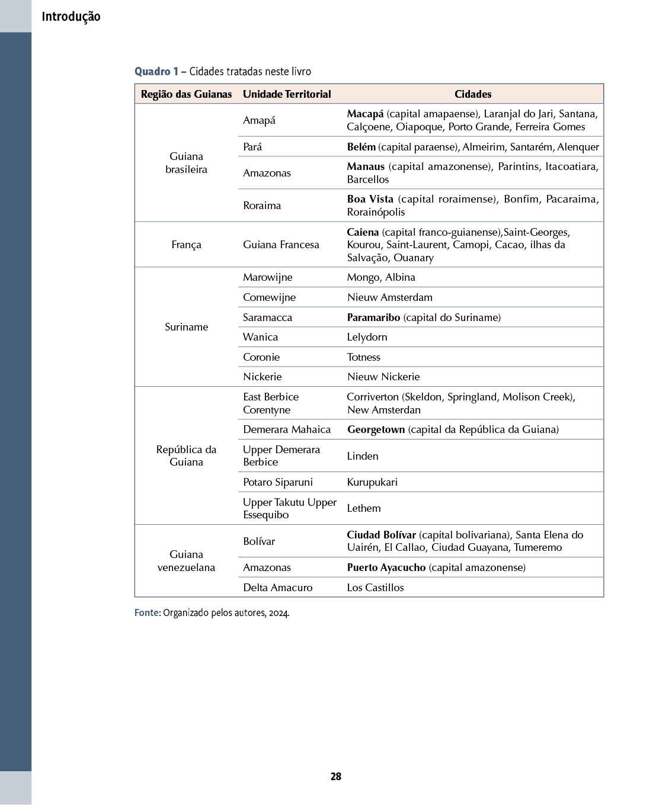Select the Cidades column header
The width and height of the screenshot is (672, 805).
[473, 94]
